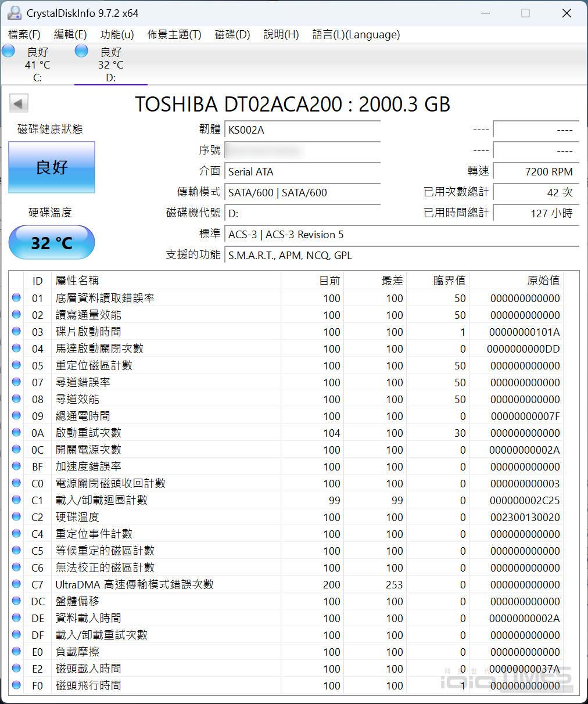Click the CrystalDiskInfo app icon in title bar
Screen dimensions: 588x704
pos(15,13)
